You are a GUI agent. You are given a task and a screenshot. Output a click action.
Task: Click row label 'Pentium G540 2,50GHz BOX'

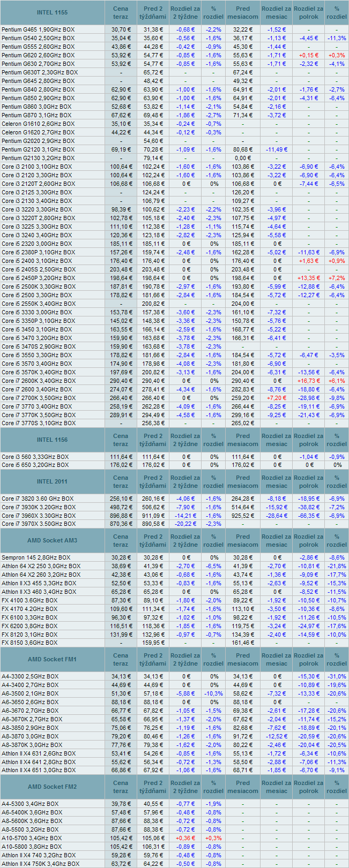[38, 38]
